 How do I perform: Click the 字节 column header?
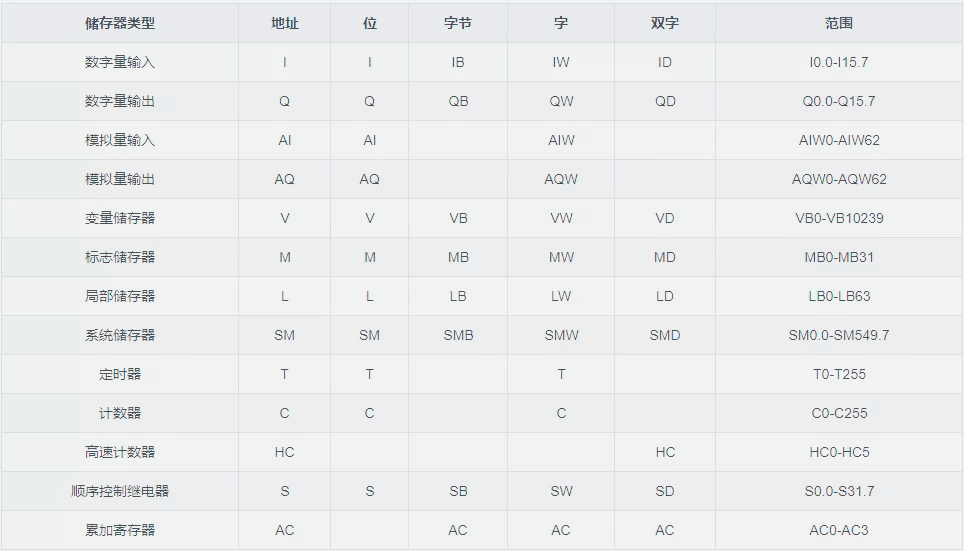click(x=458, y=23)
